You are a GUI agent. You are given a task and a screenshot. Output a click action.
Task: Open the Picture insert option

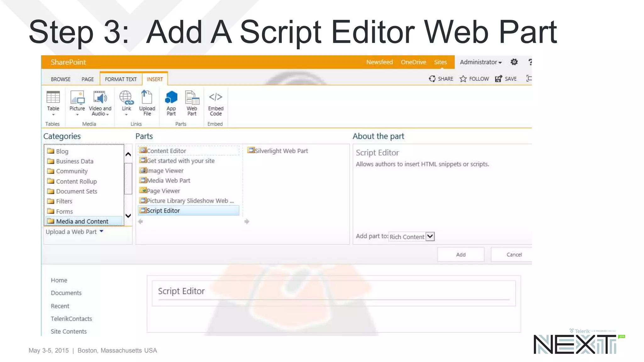pos(77,103)
